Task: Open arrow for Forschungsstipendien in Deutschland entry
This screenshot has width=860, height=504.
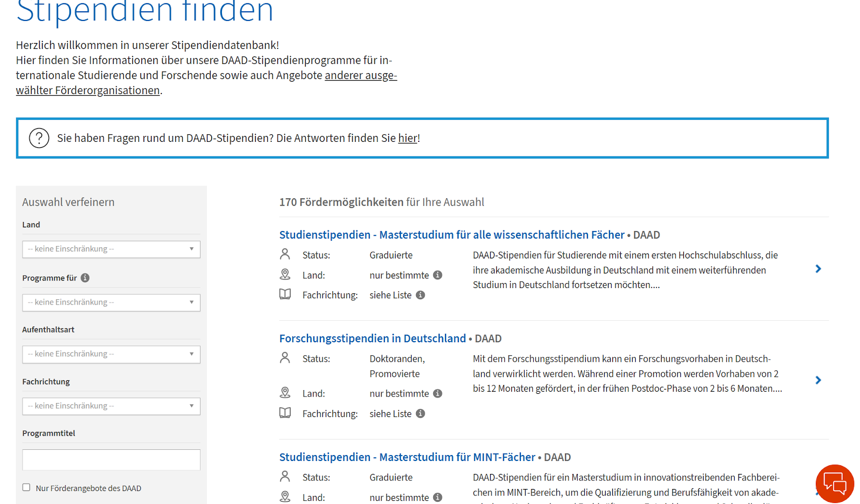Action: [x=818, y=380]
